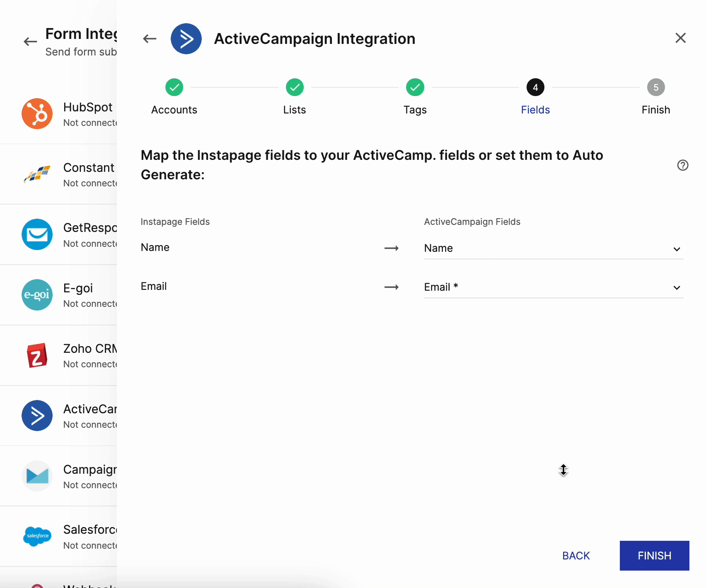This screenshot has width=706, height=588.
Task: Click back arrow beside ActiveCampaign Integration title
Action: [150, 39]
